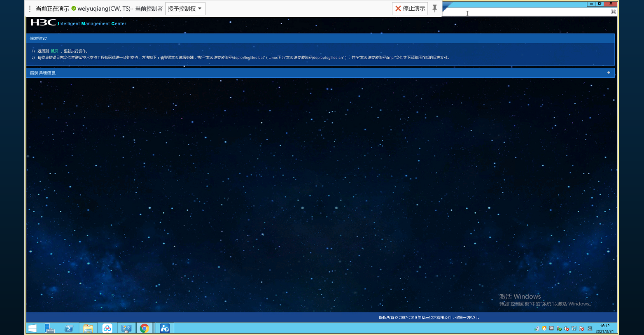Image resolution: width=644 pixels, height=335 pixels.
Task: Click the H3C logo in the page header
Action: [43, 22]
